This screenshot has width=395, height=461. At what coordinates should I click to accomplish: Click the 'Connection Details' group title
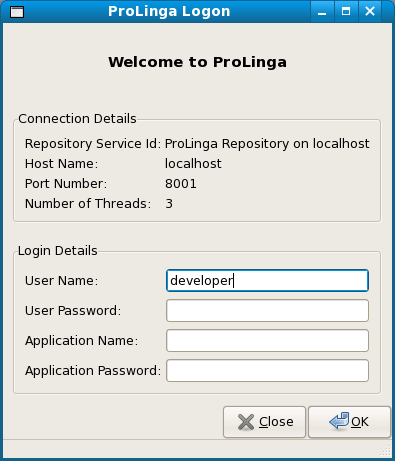pyautogui.click(x=77, y=119)
